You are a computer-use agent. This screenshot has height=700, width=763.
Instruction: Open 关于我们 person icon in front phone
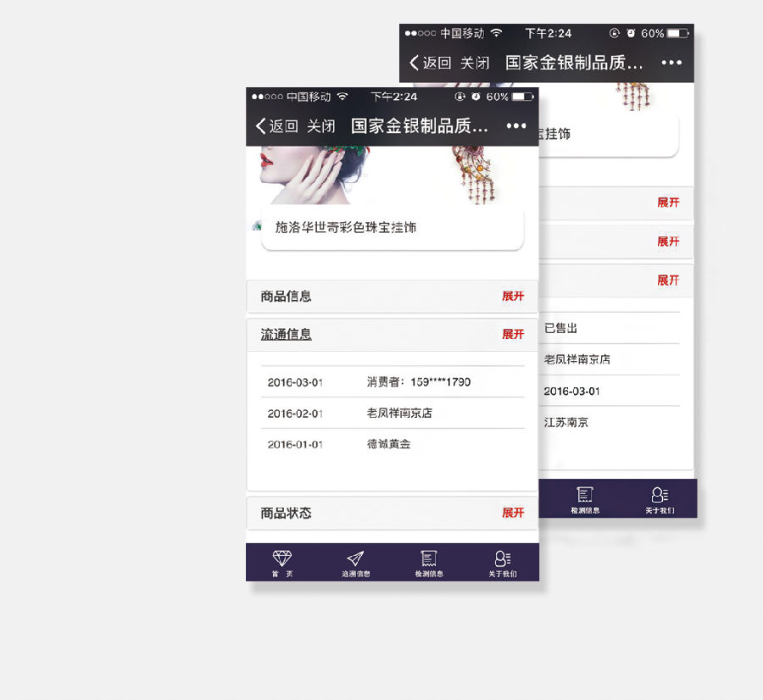click(502, 559)
